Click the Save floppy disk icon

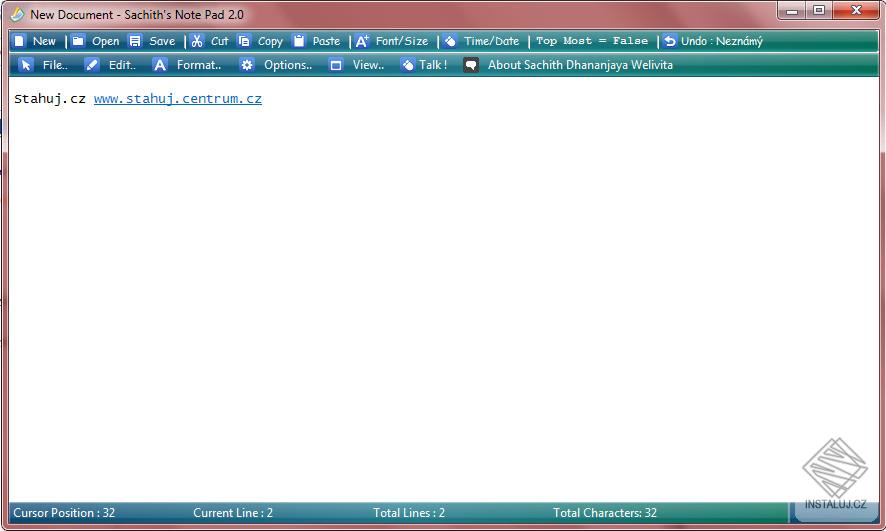click(x=135, y=41)
